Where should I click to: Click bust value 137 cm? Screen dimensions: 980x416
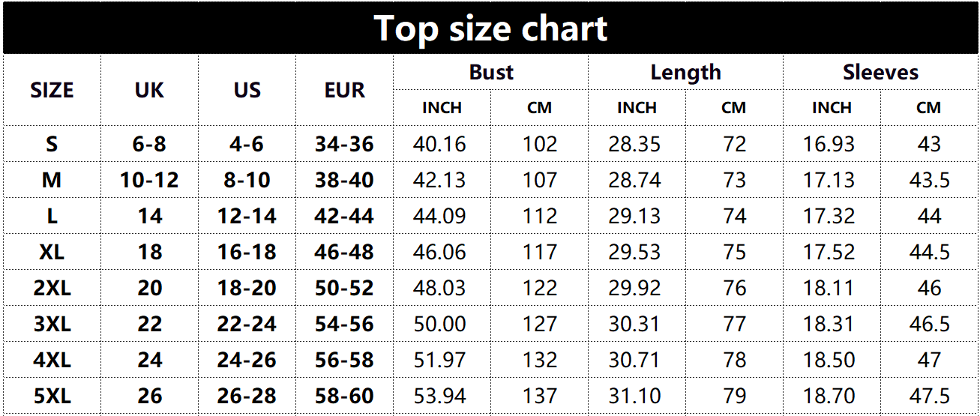[x=540, y=397]
